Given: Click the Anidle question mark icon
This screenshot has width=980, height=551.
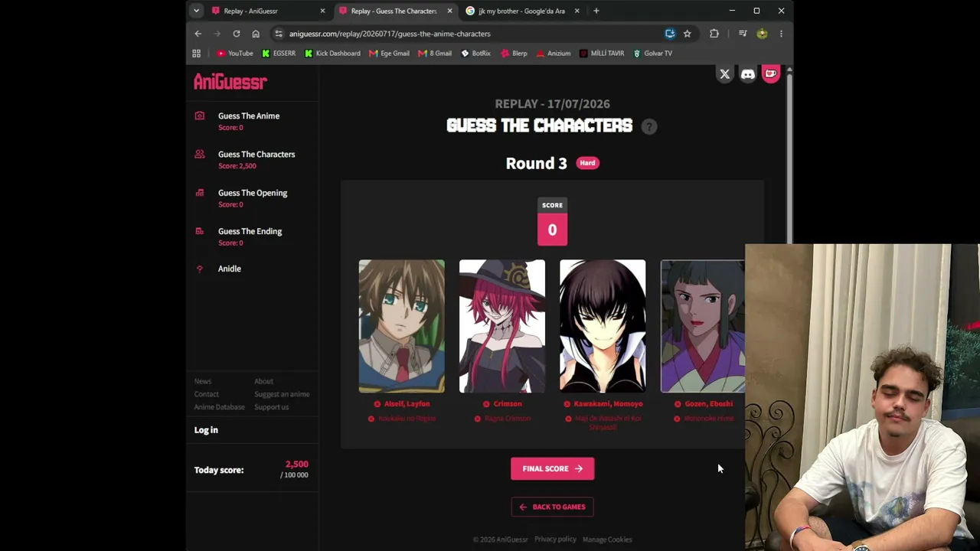Looking at the screenshot, I should (x=200, y=269).
